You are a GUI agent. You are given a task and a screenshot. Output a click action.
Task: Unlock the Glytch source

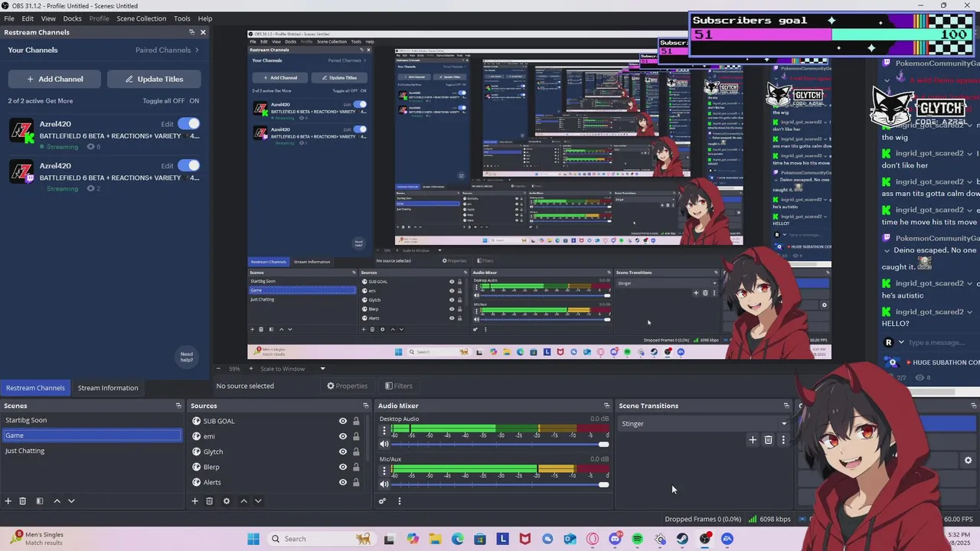[356, 452]
